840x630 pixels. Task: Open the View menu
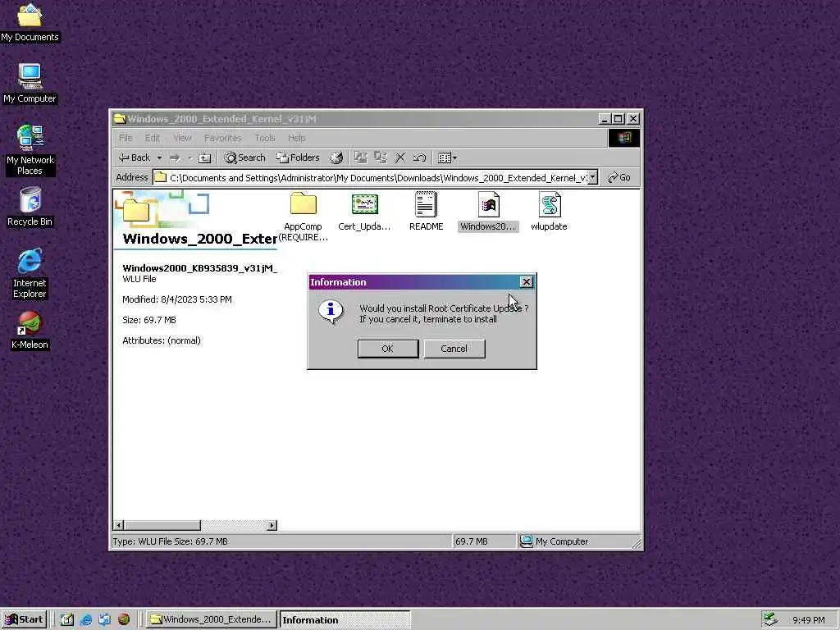182,138
